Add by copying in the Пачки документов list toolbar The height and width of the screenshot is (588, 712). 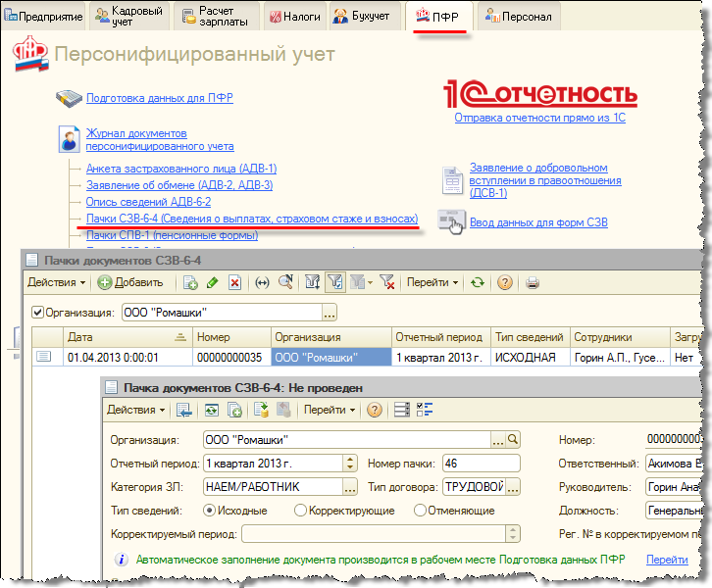pos(190,283)
